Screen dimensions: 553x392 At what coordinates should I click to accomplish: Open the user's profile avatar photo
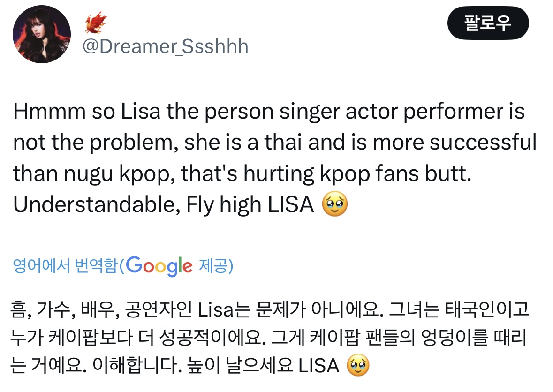click(42, 35)
